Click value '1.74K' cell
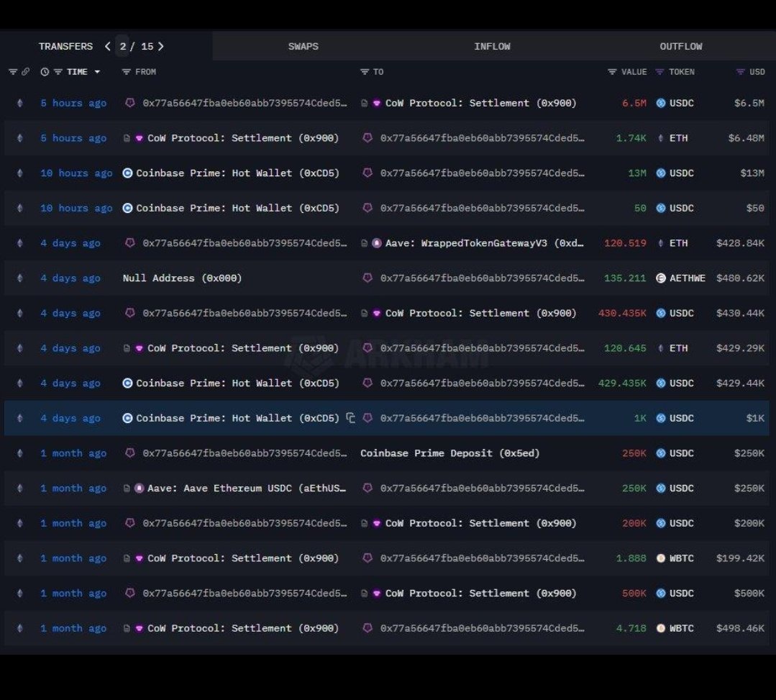The image size is (776, 700). tap(631, 138)
